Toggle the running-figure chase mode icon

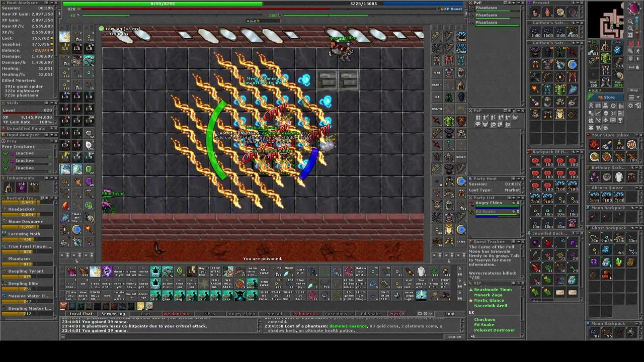[638, 51]
